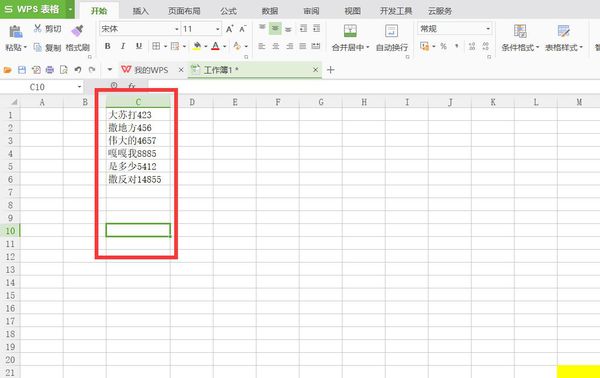
Task: Click the Name Box showing C10
Action: 37,87
